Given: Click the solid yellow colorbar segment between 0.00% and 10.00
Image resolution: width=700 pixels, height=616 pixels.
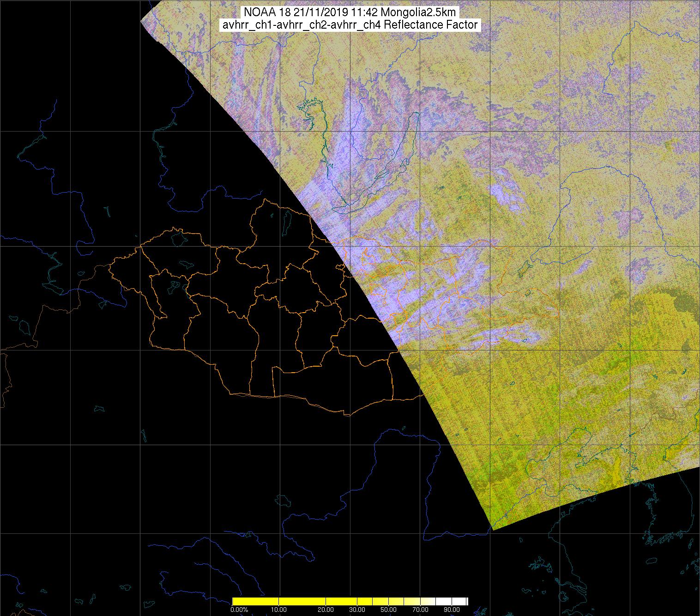Looking at the screenshot, I should (255, 601).
